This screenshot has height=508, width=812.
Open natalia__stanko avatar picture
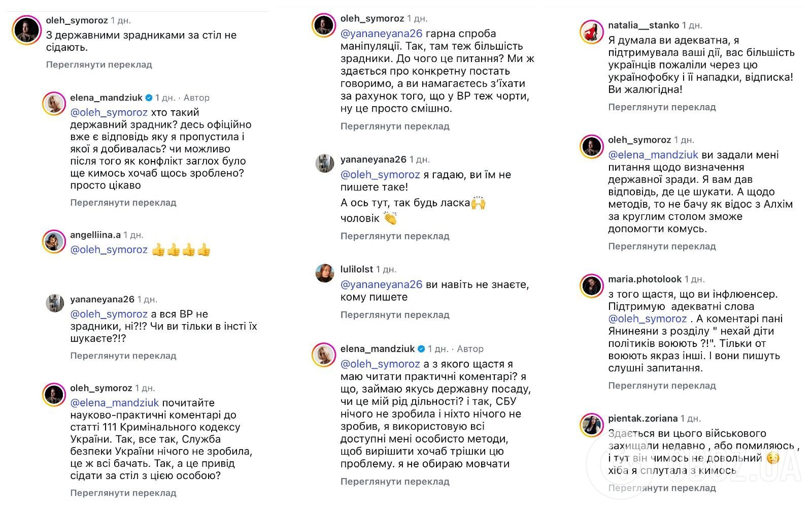[592, 33]
